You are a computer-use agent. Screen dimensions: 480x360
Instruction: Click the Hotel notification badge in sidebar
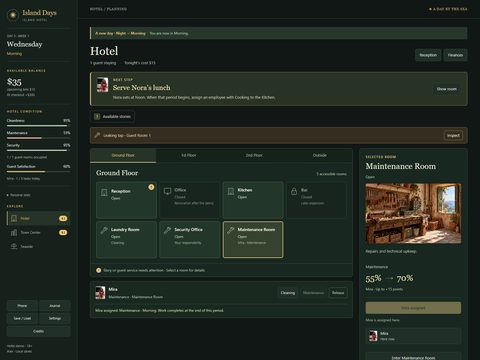pos(63,218)
